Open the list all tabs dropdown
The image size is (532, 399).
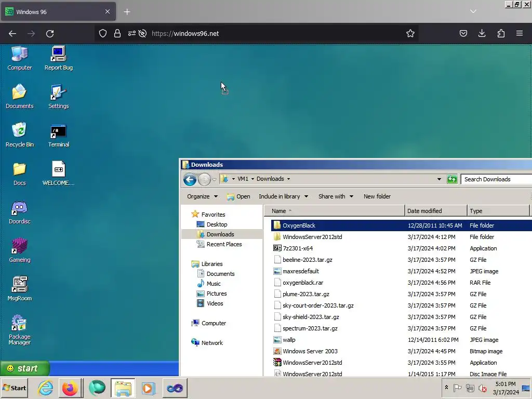click(473, 11)
